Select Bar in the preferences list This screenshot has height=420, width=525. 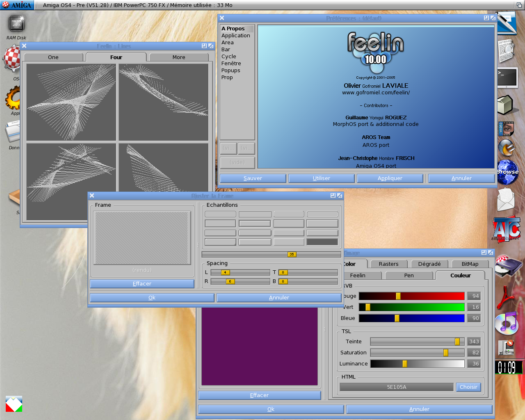coord(237,50)
